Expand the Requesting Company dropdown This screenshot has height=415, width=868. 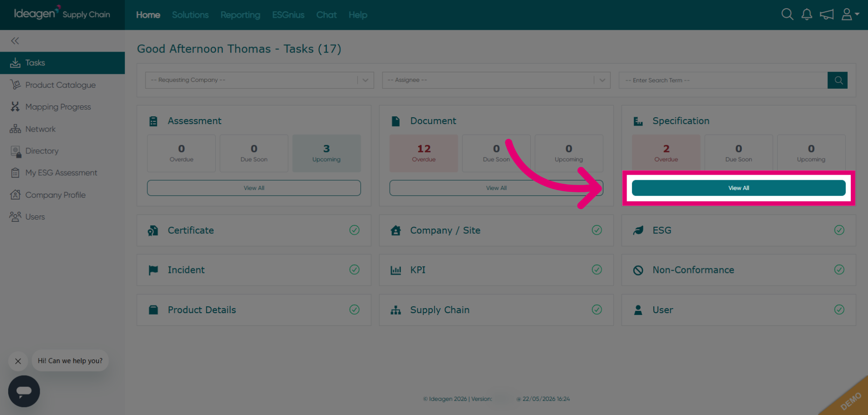tap(259, 80)
